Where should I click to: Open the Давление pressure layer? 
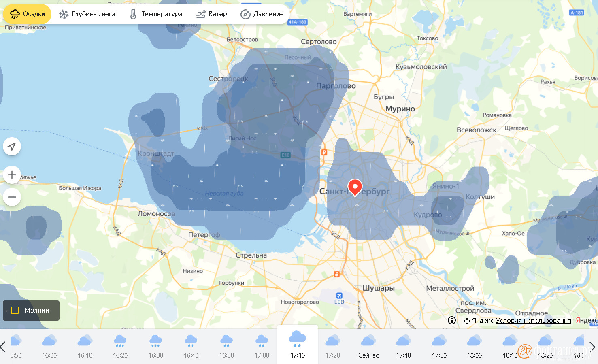click(262, 14)
